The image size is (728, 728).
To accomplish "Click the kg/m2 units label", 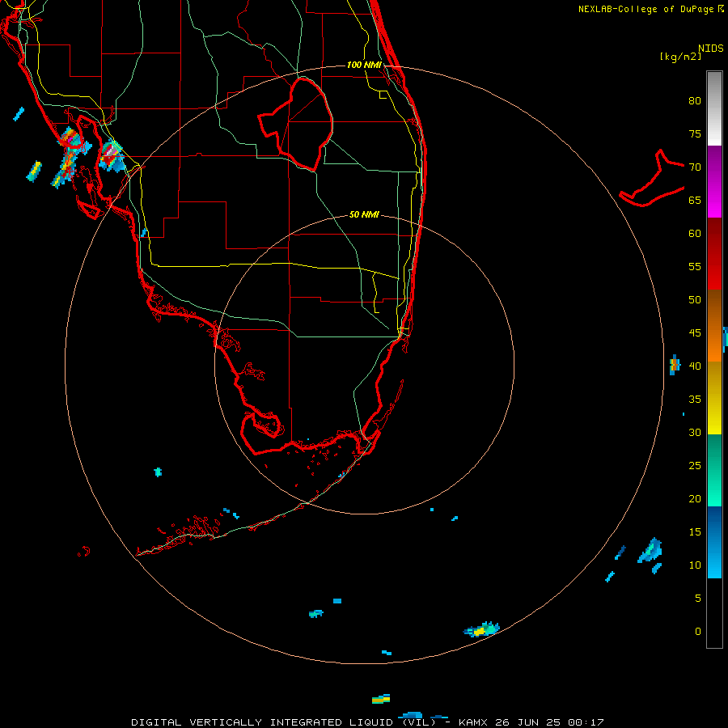I will click(x=680, y=57).
